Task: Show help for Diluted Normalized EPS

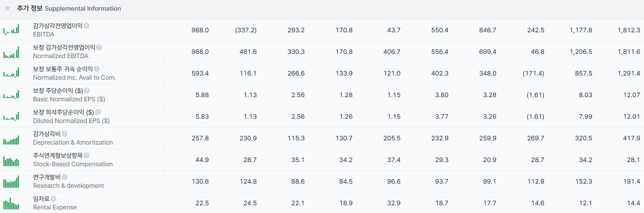Action: tap(98, 112)
